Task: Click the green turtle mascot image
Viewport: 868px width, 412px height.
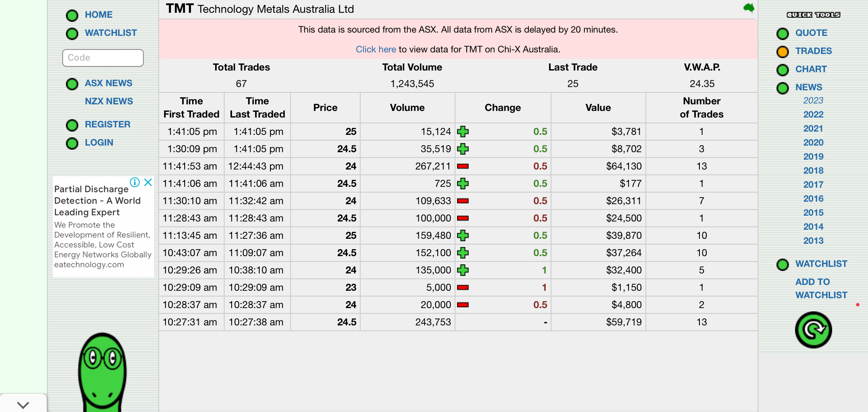Action: (x=102, y=372)
